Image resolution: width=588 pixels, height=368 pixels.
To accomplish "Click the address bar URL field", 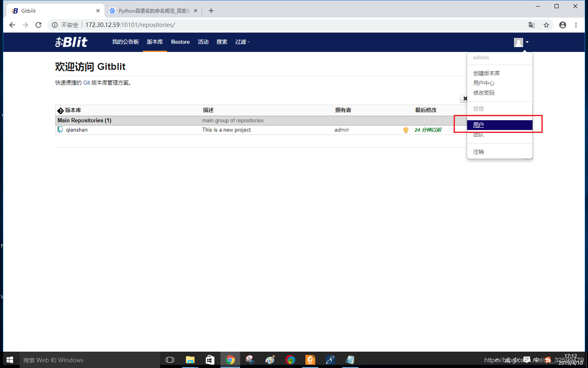I will [286, 25].
